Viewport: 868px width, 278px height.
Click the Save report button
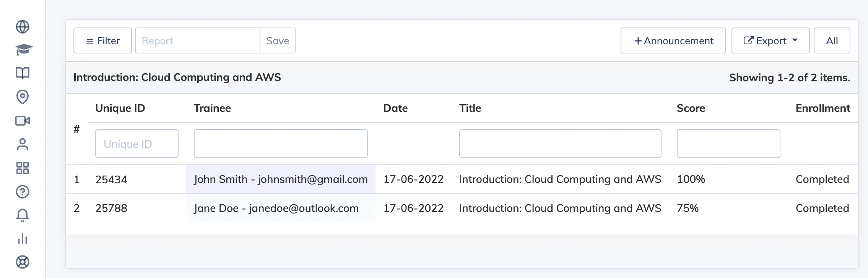coord(278,40)
